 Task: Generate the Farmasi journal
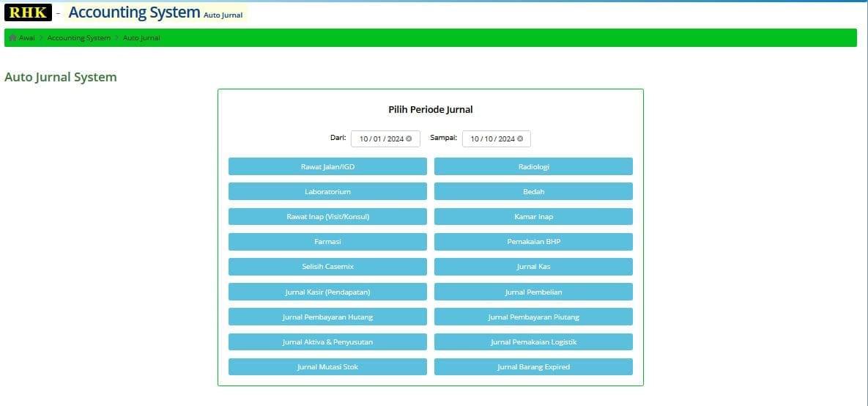327,242
